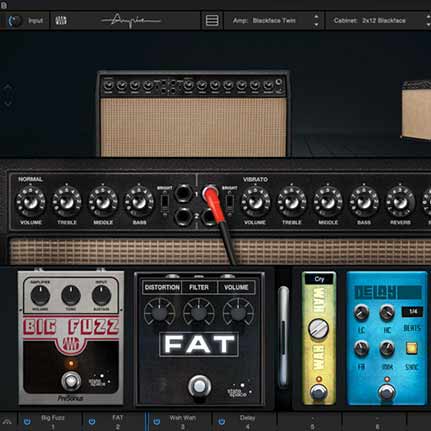Click the FAT pedal Filter knob
The image size is (431, 431).
coord(199,313)
